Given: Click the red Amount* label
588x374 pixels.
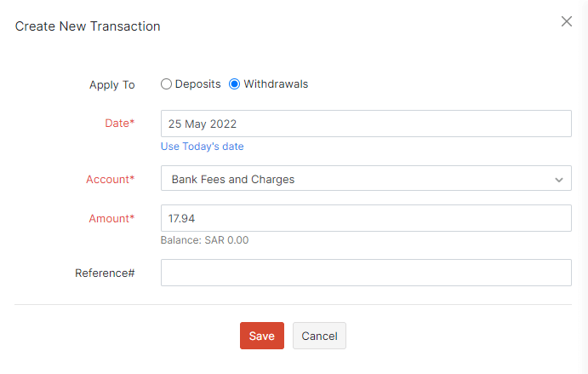Looking at the screenshot, I should point(111,219).
